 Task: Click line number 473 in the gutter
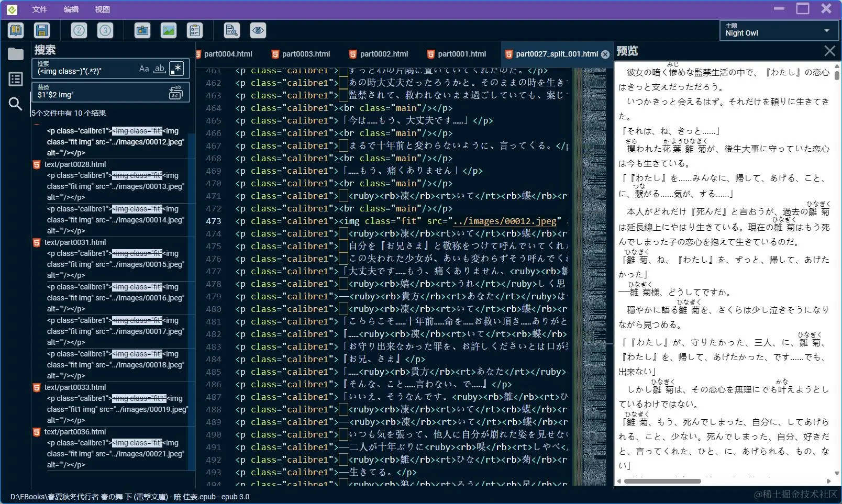pos(213,221)
